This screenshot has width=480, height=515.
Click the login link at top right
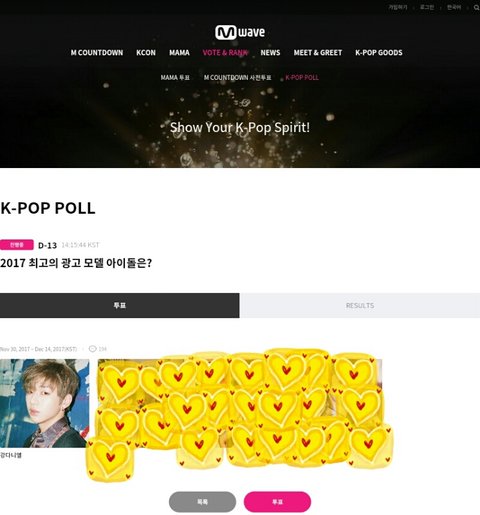pos(427,7)
